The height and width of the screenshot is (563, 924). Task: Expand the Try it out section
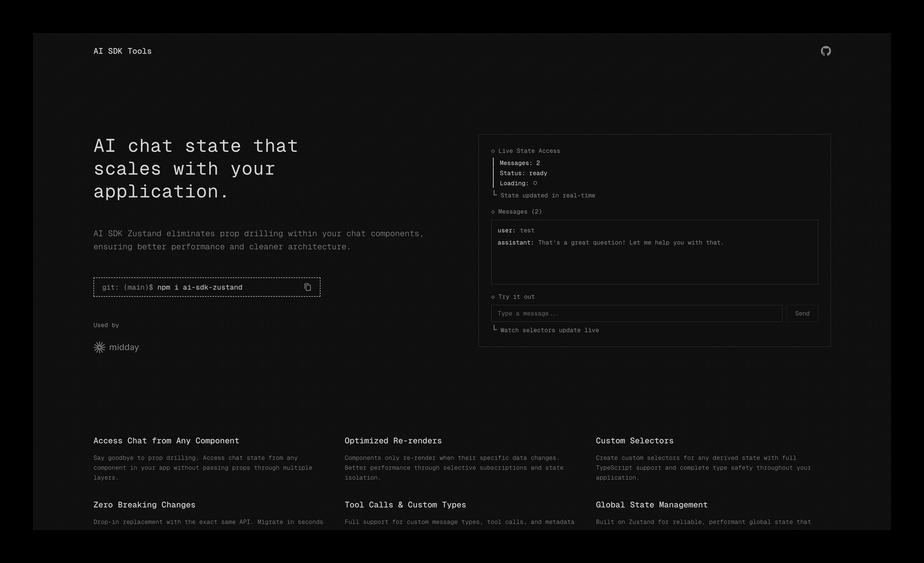516,297
